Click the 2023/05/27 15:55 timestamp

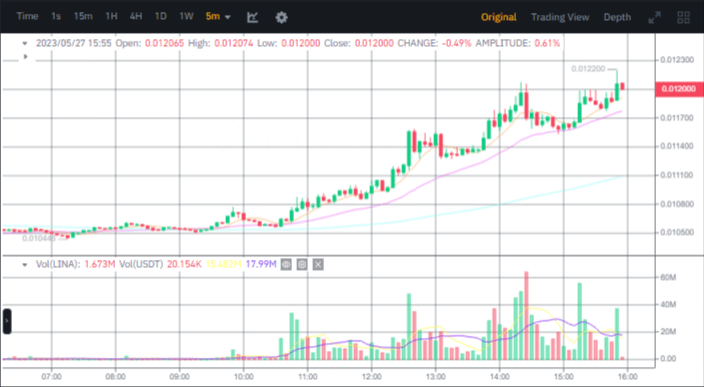pos(74,43)
